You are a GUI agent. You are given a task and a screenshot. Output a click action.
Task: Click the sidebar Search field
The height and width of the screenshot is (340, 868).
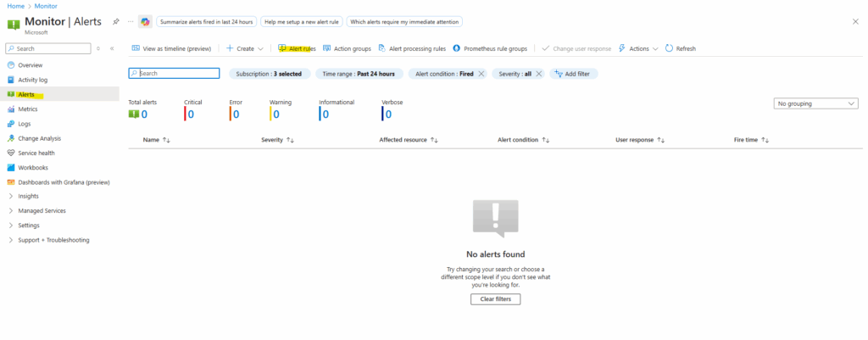tap(48, 48)
